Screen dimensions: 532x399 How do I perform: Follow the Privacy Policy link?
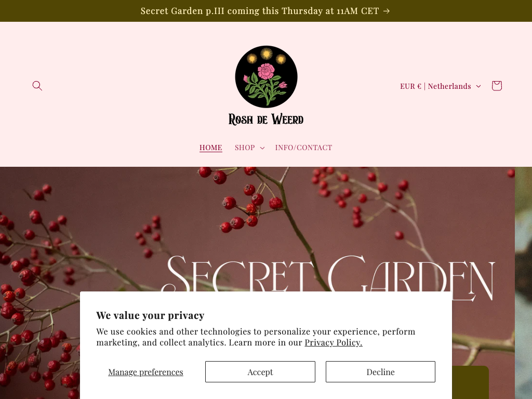334,343
